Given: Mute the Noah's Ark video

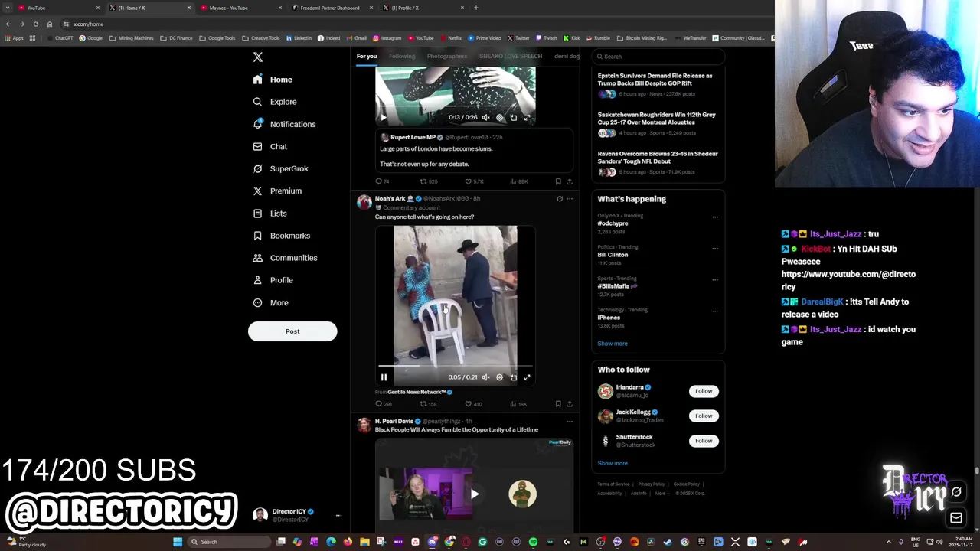Looking at the screenshot, I should (485, 377).
